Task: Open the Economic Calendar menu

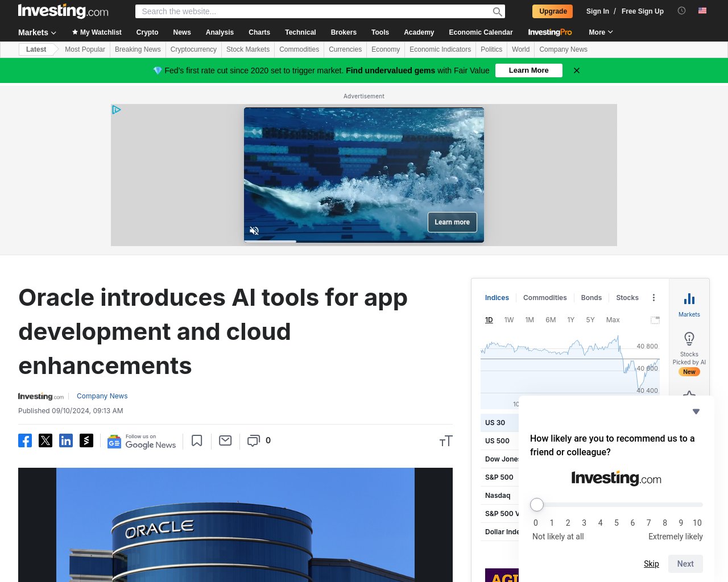Action: click(x=481, y=32)
